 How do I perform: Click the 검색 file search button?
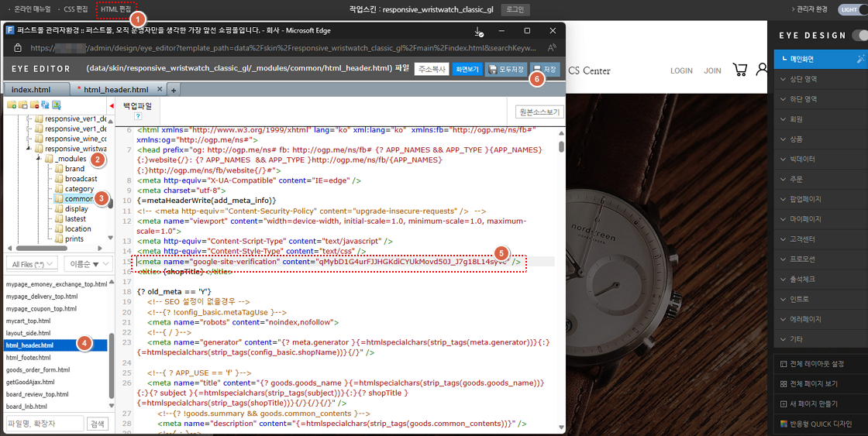tap(98, 424)
